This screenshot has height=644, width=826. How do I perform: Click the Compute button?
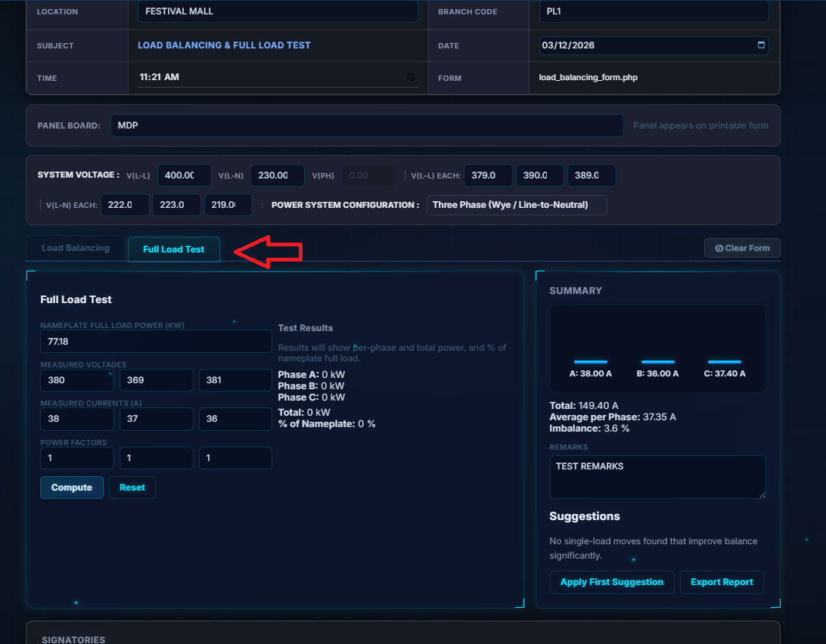click(72, 488)
